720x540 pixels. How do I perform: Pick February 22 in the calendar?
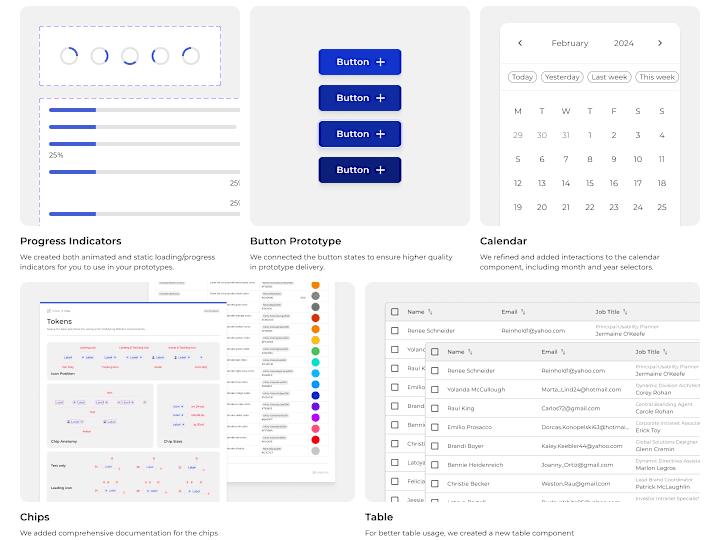pos(590,207)
